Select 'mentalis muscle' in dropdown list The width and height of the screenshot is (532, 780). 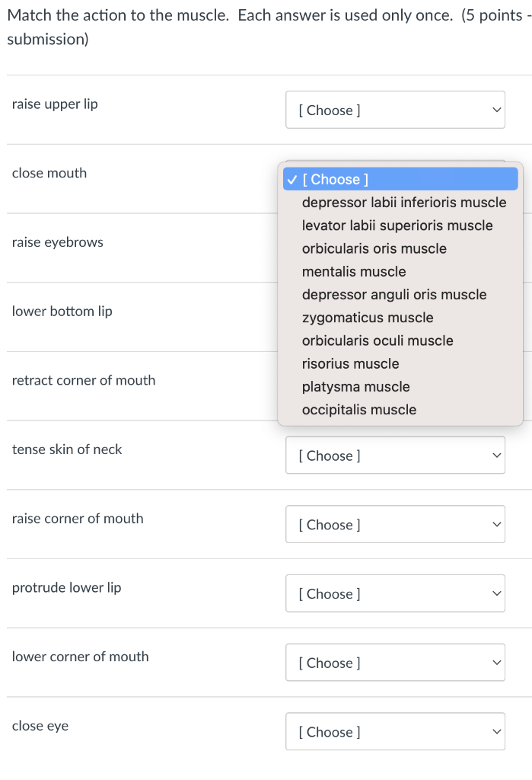point(354,272)
